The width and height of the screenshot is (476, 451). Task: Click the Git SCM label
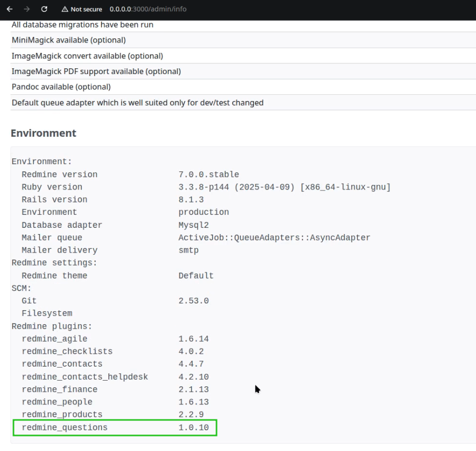pyautogui.click(x=29, y=301)
